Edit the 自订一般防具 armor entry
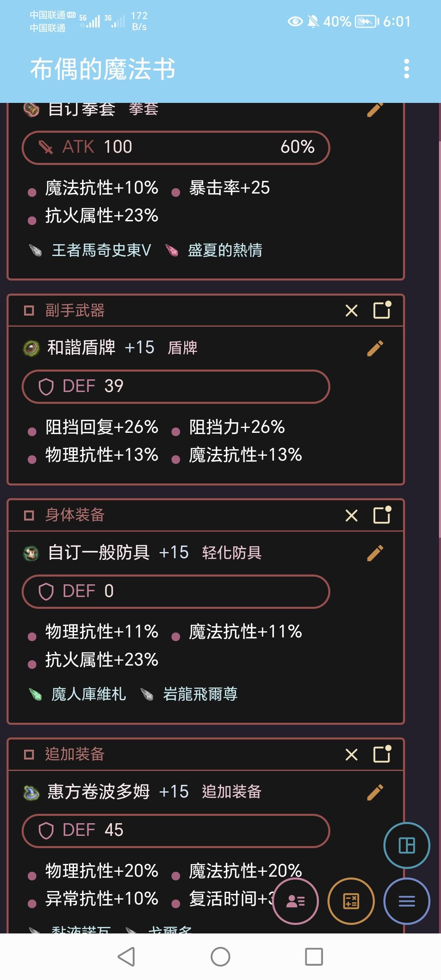 coord(375,553)
